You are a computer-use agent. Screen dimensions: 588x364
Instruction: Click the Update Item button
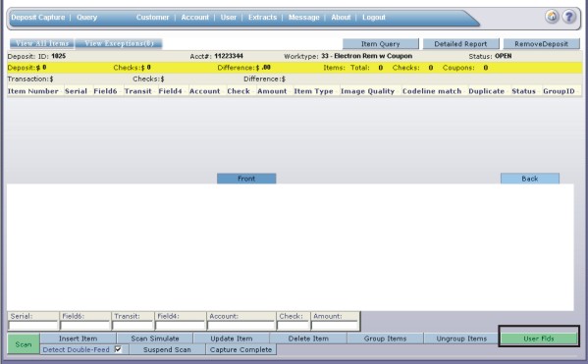(232, 338)
